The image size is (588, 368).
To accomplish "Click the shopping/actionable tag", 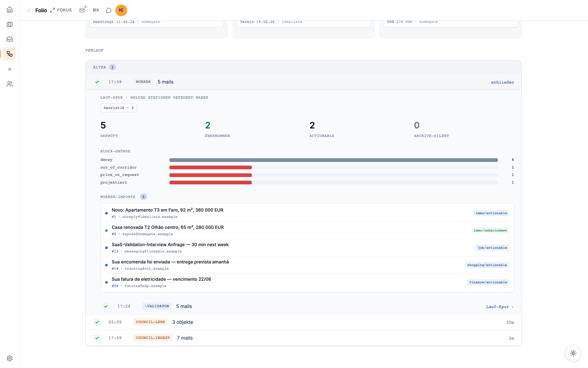I will tap(487, 265).
